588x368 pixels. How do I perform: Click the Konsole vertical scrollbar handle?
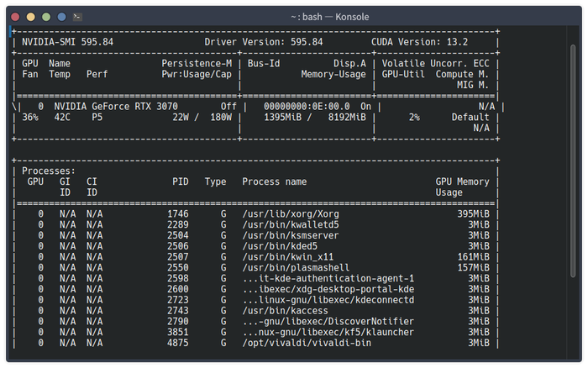(573, 161)
